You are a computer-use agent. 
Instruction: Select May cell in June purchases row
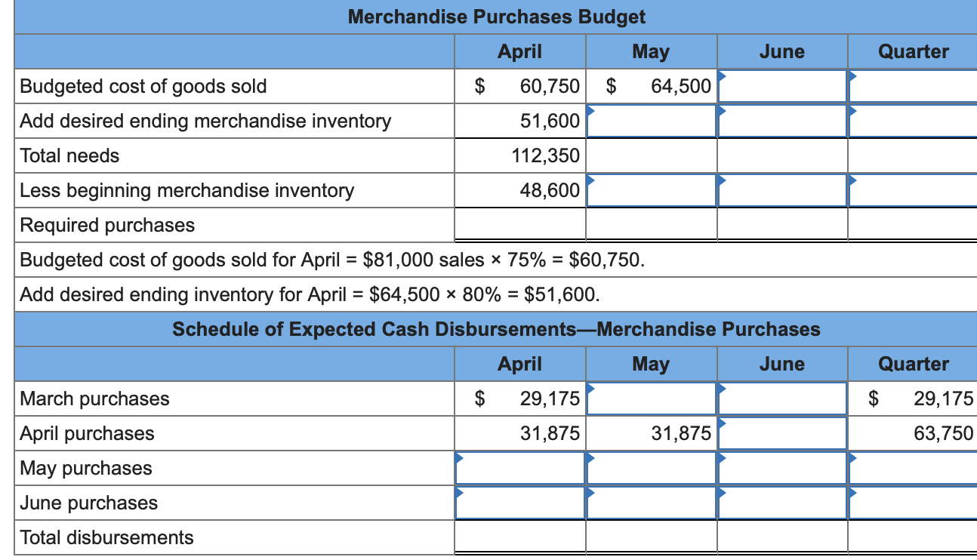(x=651, y=503)
